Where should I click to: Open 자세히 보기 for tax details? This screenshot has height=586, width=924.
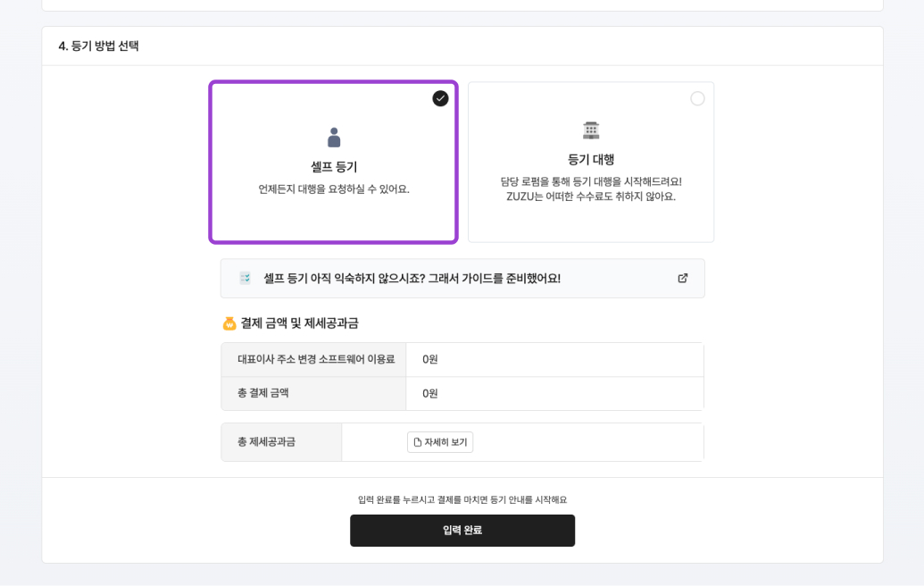[441, 441]
